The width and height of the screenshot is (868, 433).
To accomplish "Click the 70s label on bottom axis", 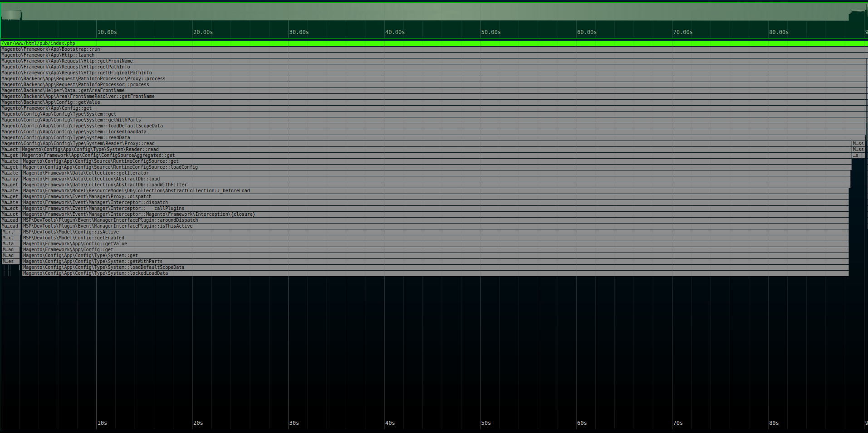I will coord(678,423).
